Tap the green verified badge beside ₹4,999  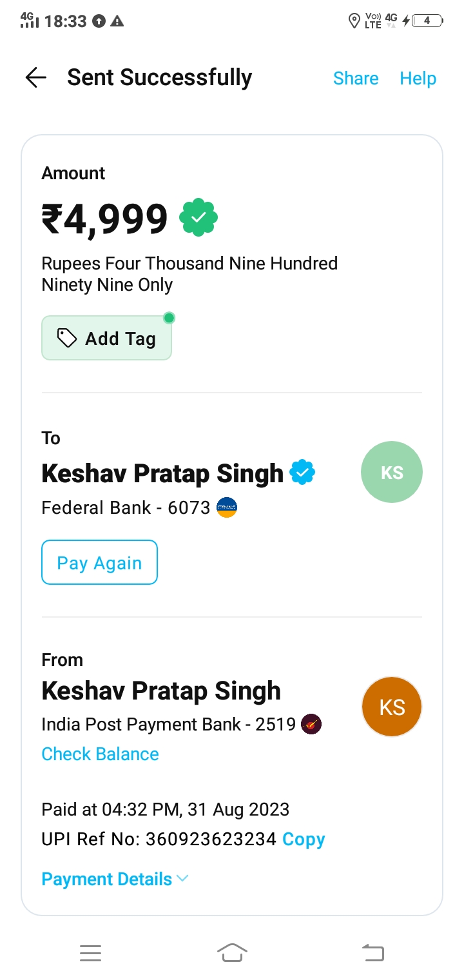pos(198,219)
